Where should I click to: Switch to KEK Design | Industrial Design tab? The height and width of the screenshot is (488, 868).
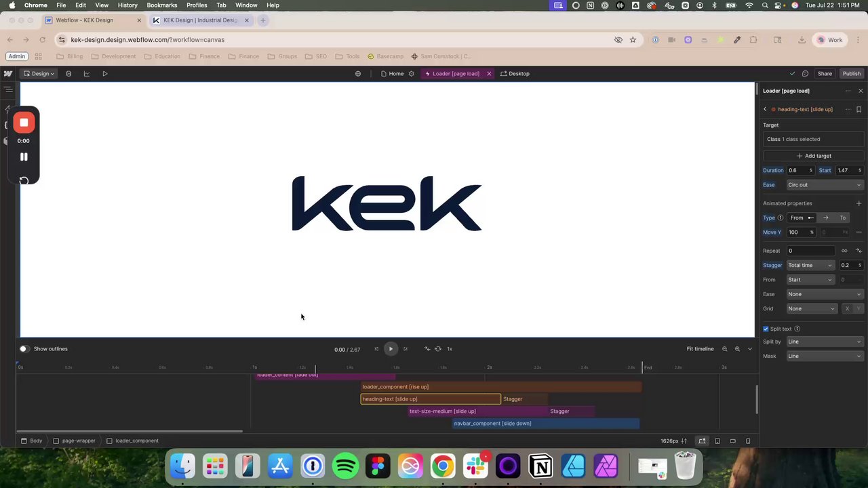pyautogui.click(x=200, y=20)
